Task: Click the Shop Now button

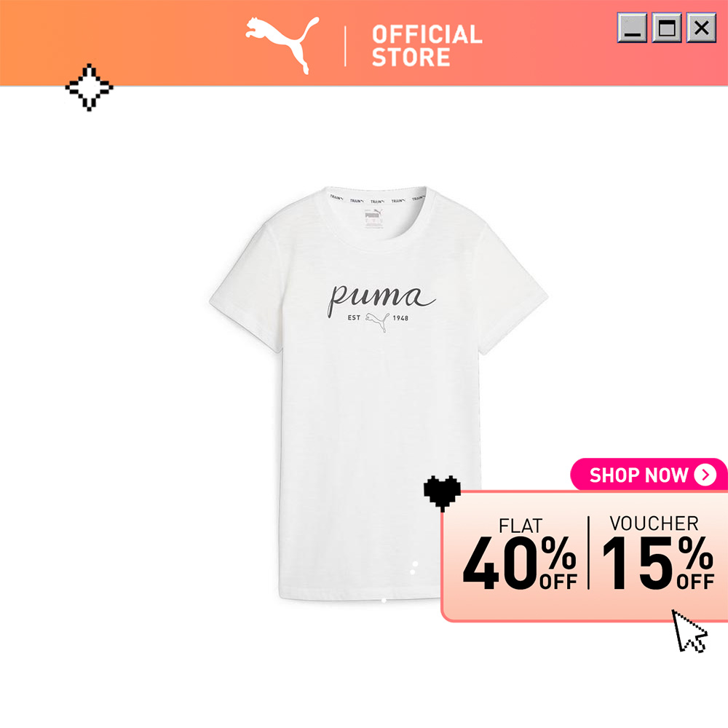Action: coord(649,475)
